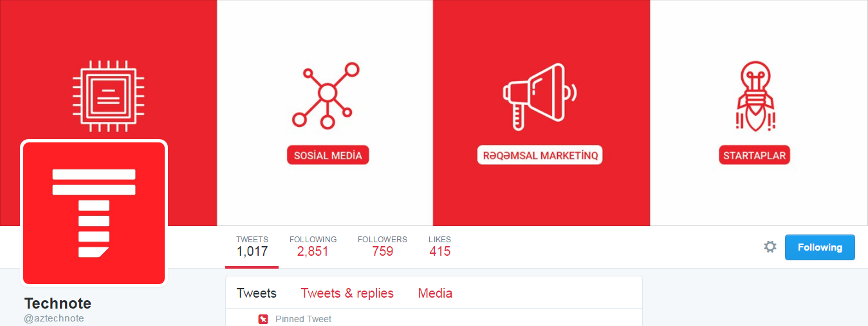This screenshot has width=868, height=326.
Task: Click the Technote profile avatar logo
Action: [x=94, y=213]
